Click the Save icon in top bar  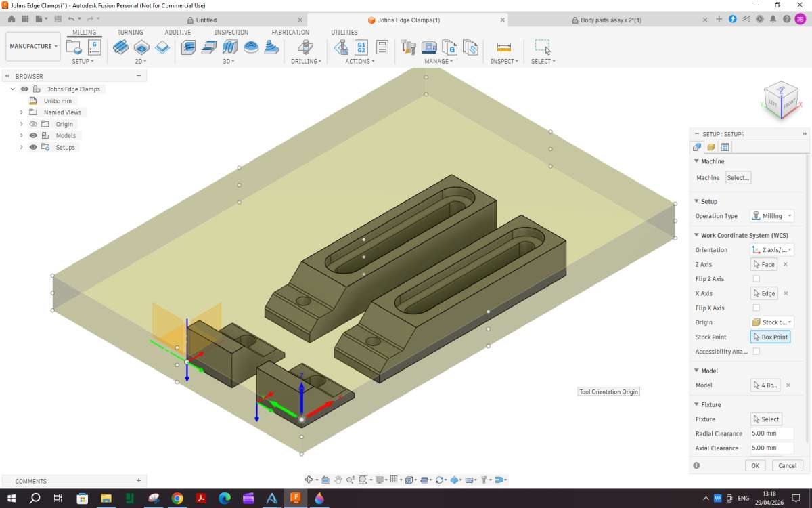[58, 19]
